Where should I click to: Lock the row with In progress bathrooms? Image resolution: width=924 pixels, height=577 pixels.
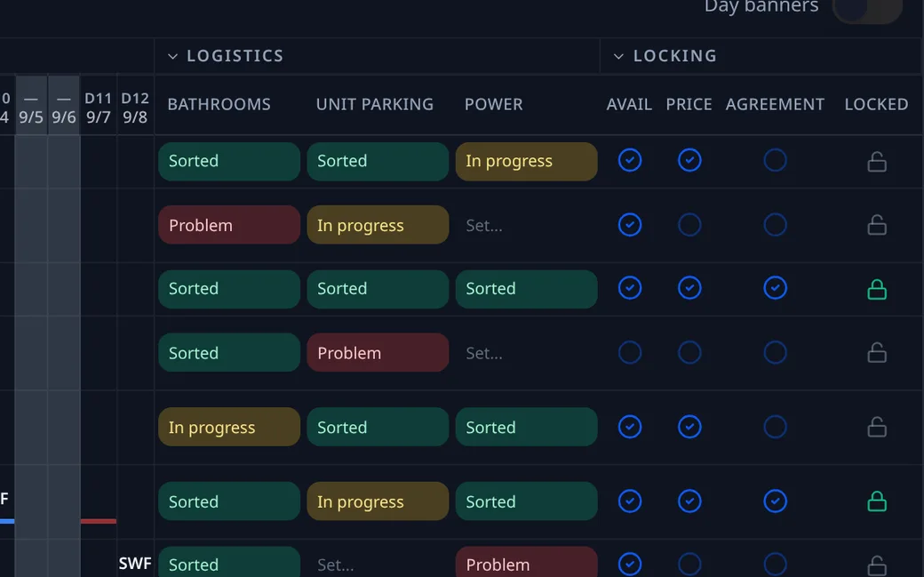(877, 427)
